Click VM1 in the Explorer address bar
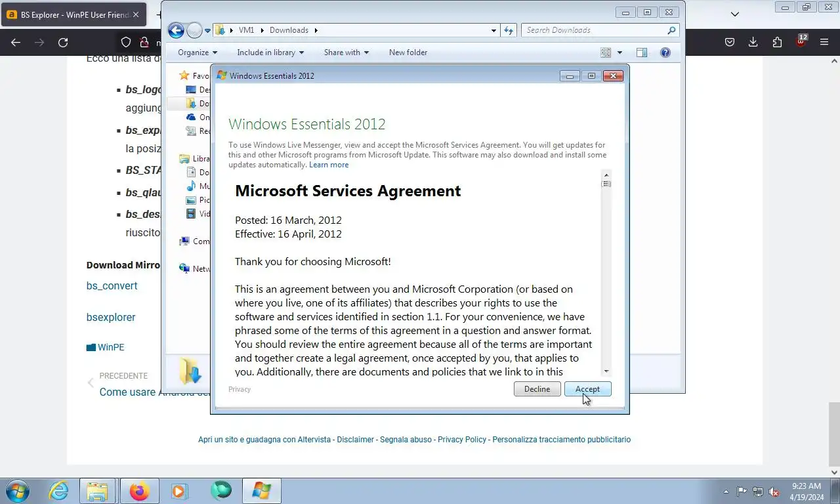 click(246, 30)
